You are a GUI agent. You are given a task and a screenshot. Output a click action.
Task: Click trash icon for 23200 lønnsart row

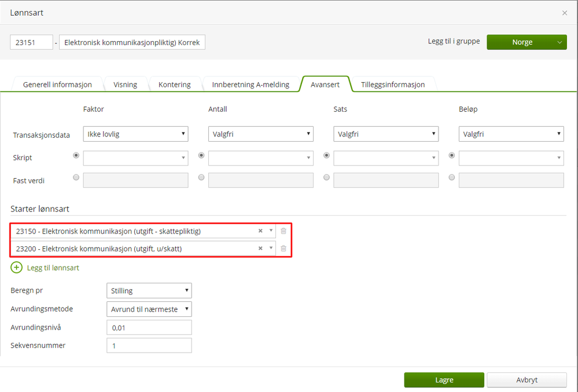click(x=284, y=249)
